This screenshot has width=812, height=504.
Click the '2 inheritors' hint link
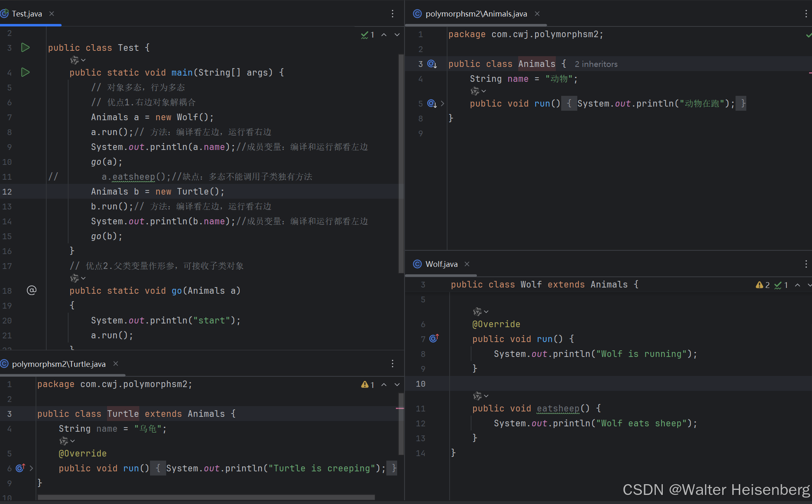tap(596, 64)
